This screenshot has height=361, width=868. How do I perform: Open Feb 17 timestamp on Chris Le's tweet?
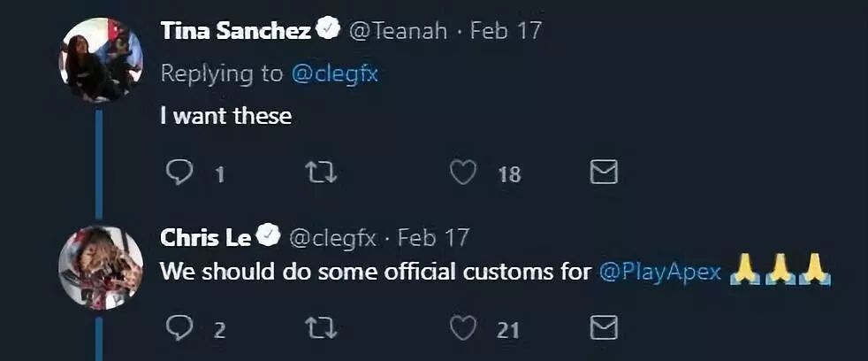pyautogui.click(x=433, y=238)
